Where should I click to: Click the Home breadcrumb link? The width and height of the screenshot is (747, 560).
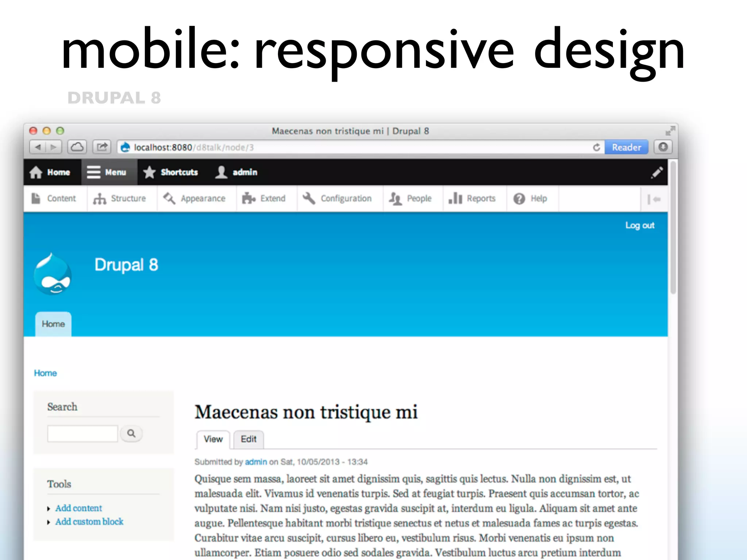click(x=45, y=373)
